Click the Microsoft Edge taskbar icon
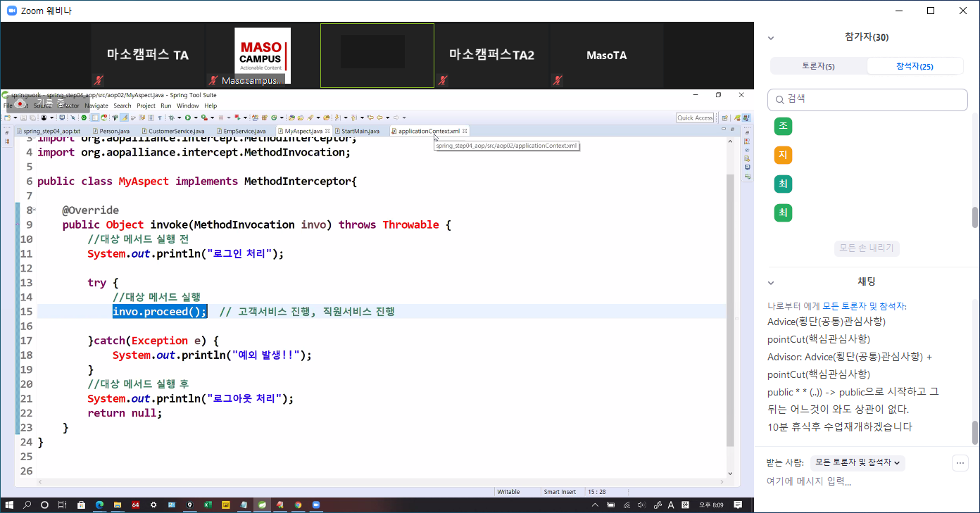Viewport: 980px width, 513px height. (99, 505)
